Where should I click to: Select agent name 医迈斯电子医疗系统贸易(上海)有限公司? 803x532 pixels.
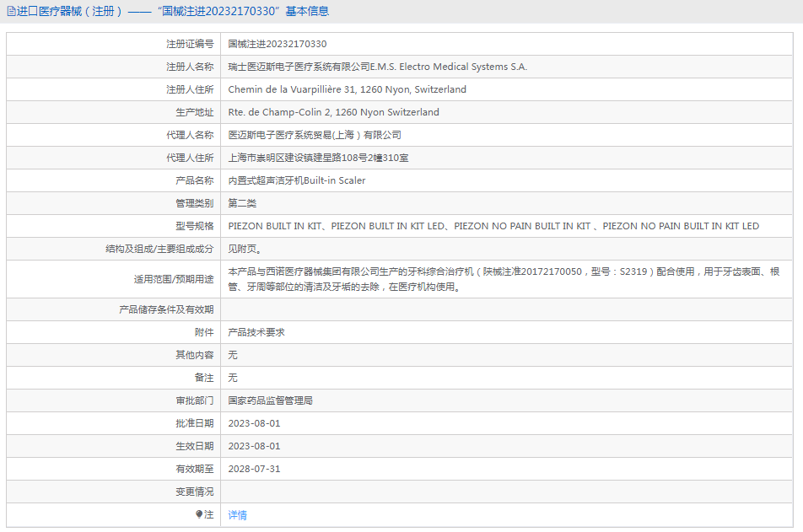coord(315,135)
